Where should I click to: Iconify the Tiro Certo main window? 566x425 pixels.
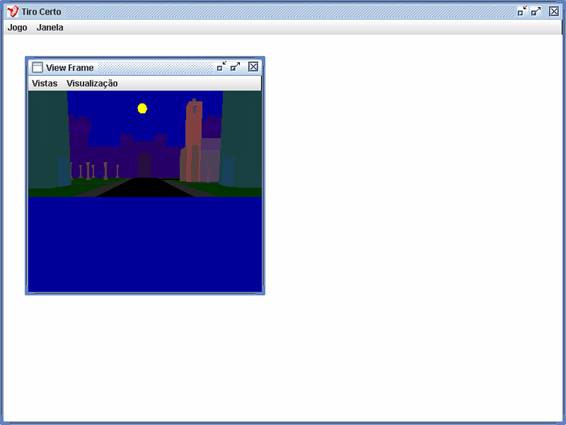pyautogui.click(x=522, y=11)
